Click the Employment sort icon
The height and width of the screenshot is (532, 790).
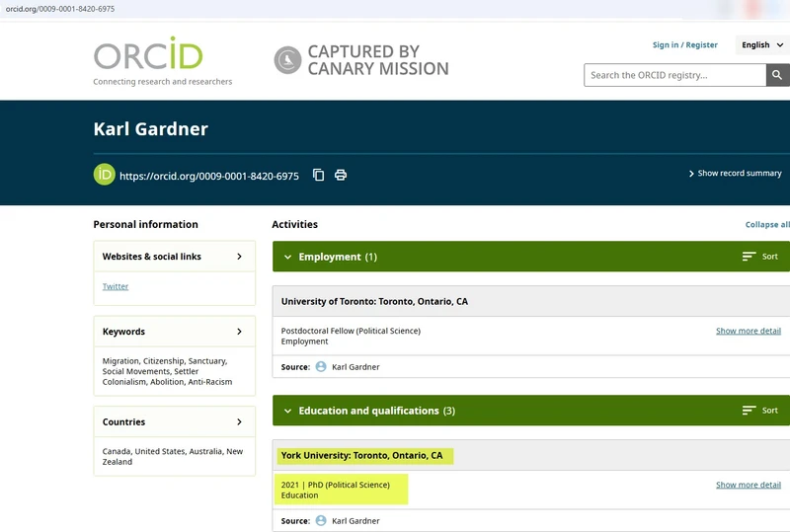click(750, 257)
